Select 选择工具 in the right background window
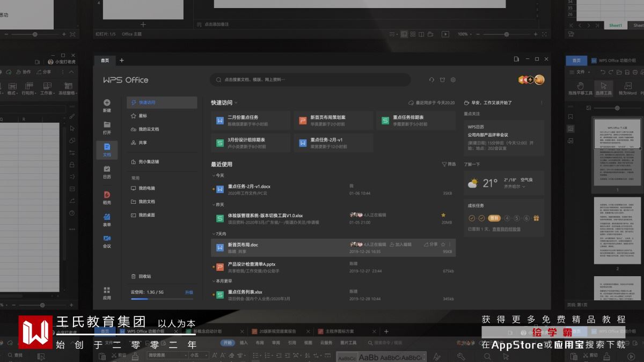This screenshot has height=362, width=644. tap(603, 89)
